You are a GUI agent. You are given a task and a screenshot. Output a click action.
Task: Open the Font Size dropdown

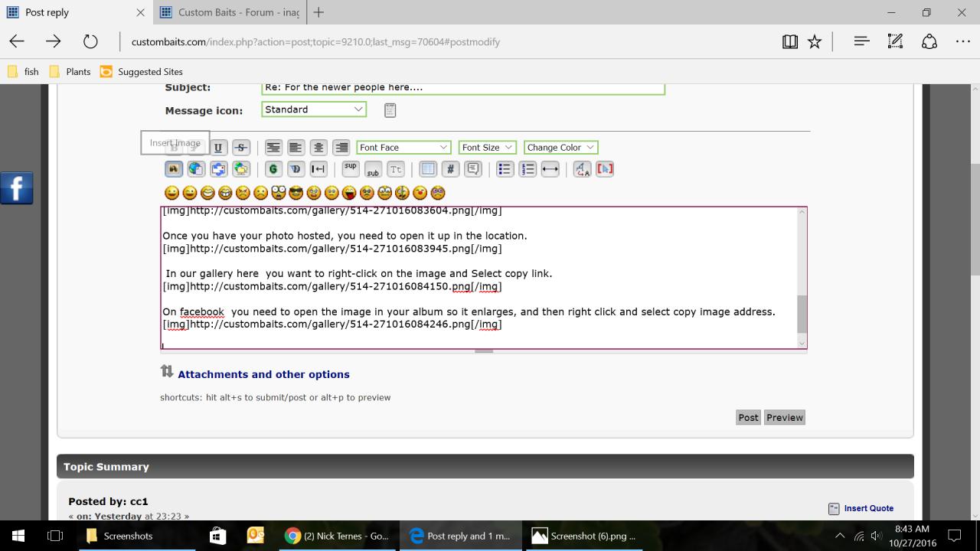(487, 148)
